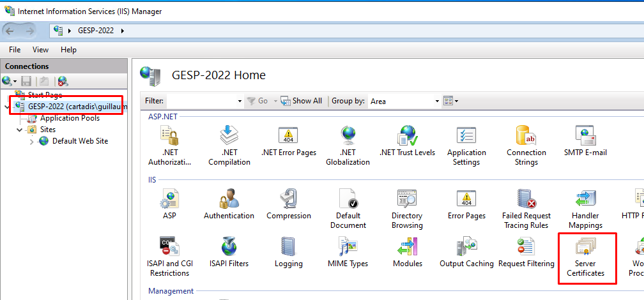644x300 pixels.
Task: Click the GESP-2022 Home heading
Action: click(x=218, y=75)
